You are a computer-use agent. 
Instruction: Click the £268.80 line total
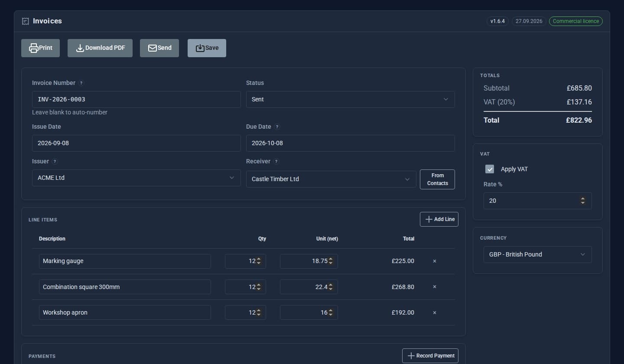point(403,287)
